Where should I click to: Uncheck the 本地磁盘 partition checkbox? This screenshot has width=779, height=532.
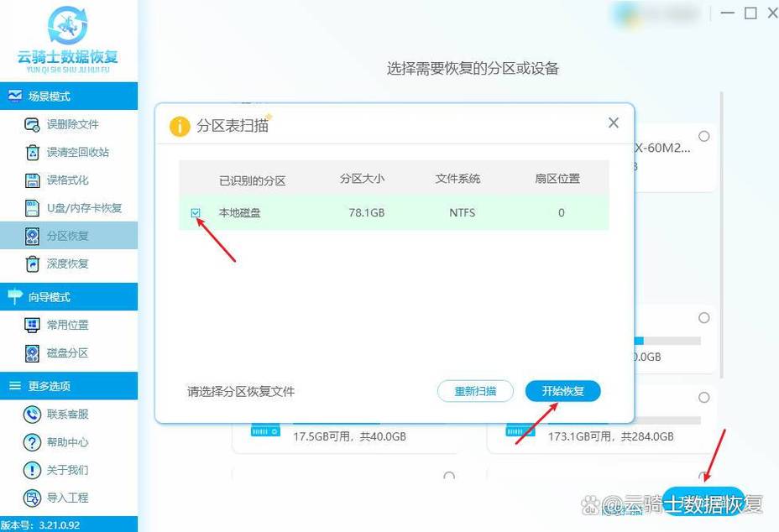[x=196, y=212]
